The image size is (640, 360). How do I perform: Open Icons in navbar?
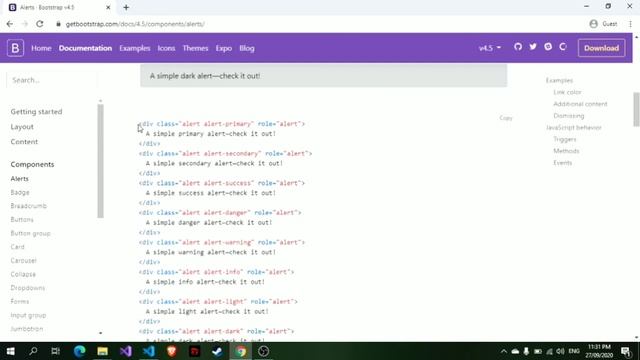click(166, 48)
